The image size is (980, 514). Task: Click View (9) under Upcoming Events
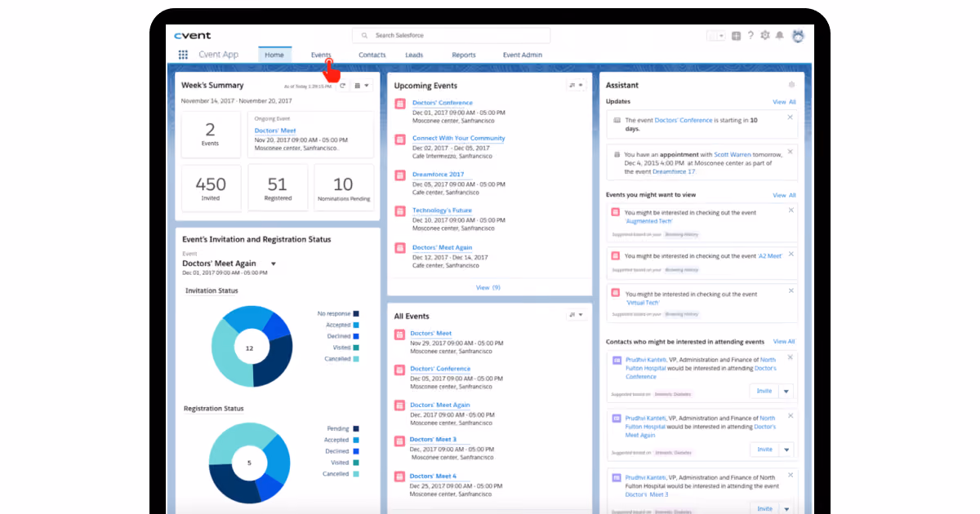pyautogui.click(x=488, y=287)
